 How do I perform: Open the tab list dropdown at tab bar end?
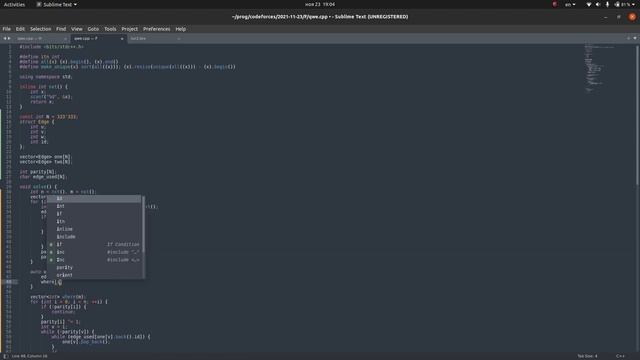tap(635, 38)
